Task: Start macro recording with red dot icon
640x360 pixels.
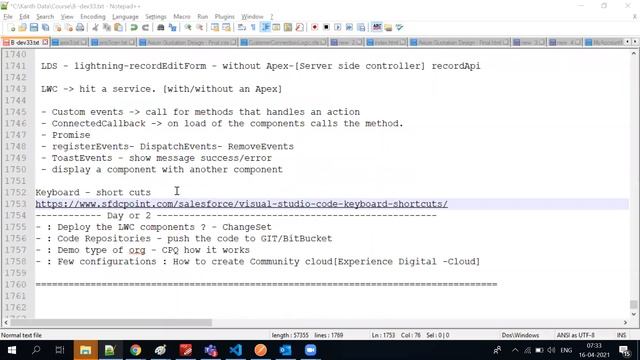Action: tap(314, 27)
